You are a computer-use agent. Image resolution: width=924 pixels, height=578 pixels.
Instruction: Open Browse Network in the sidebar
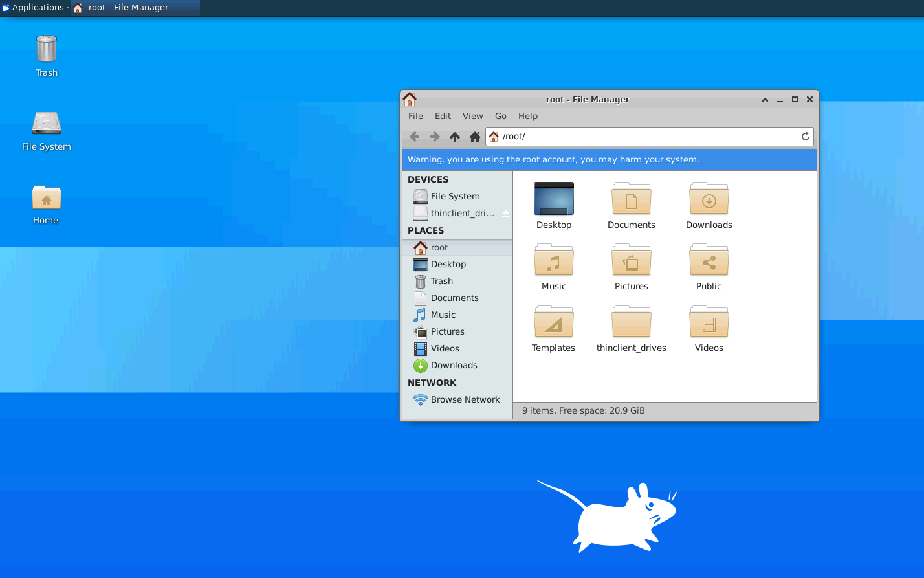click(x=465, y=399)
